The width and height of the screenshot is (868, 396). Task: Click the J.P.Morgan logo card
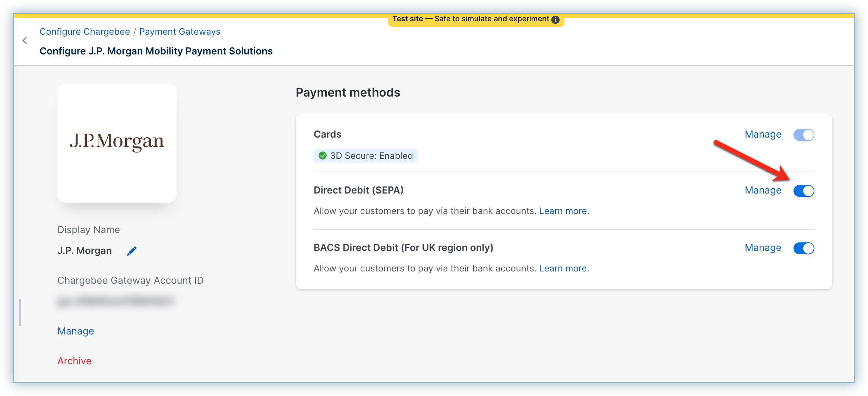pos(117,143)
